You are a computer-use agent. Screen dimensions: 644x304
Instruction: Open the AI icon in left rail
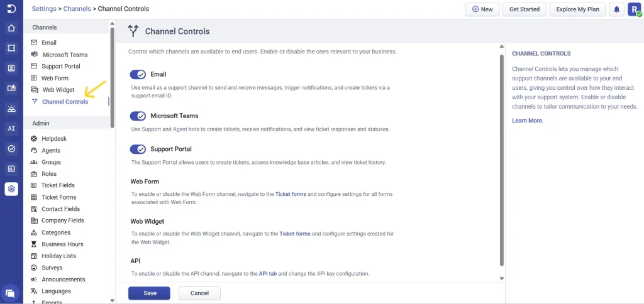pyautogui.click(x=11, y=128)
